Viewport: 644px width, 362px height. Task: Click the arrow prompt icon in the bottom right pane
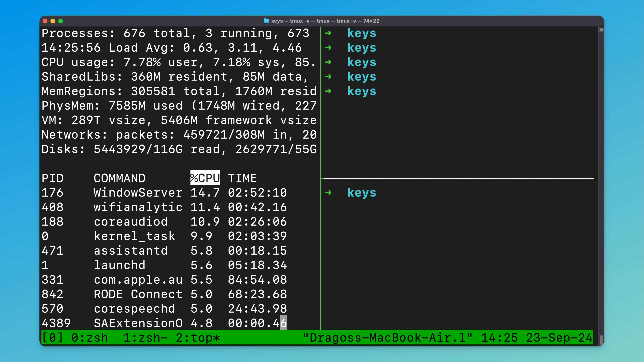coord(328,193)
